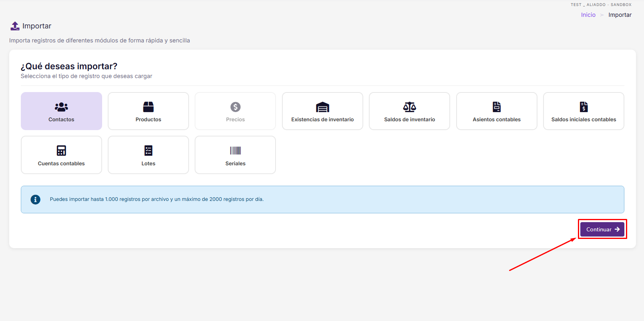Image resolution: width=644 pixels, height=321 pixels.
Task: Click the arrow on the Continuar button
Action: pyautogui.click(x=617, y=229)
